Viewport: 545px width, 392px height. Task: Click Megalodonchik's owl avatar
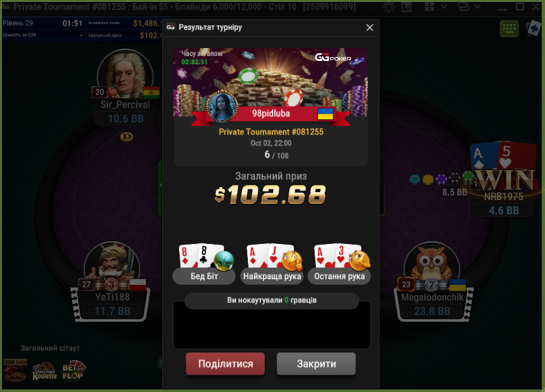pos(431,264)
